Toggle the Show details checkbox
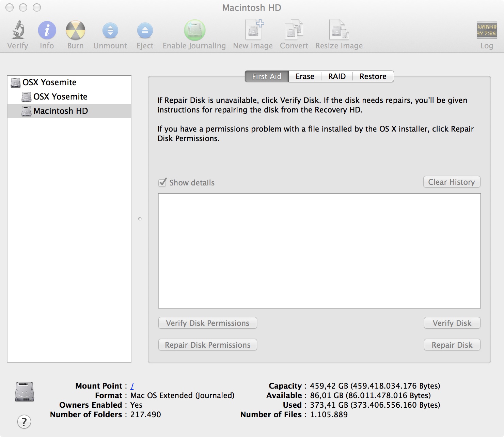This screenshot has width=504, height=437. [x=163, y=182]
